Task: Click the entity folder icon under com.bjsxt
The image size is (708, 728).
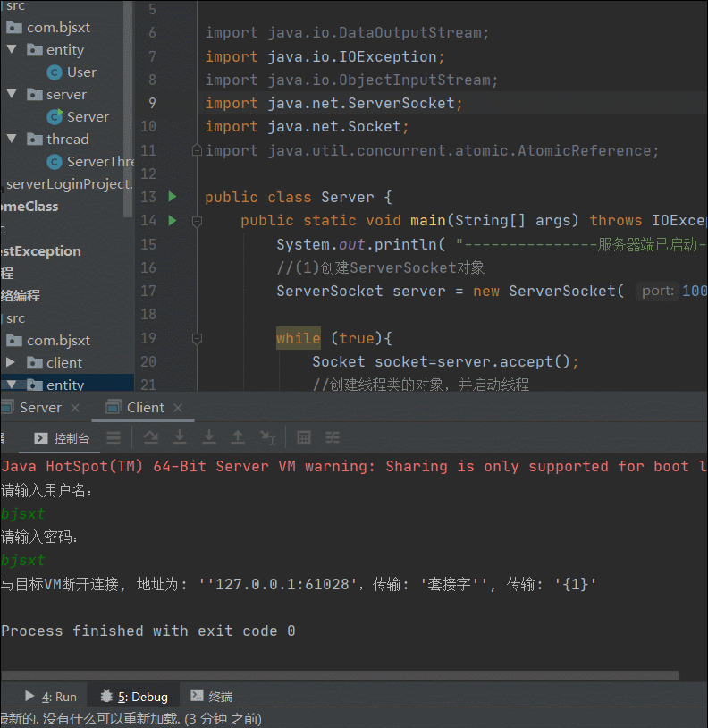Action: pyautogui.click(x=34, y=49)
